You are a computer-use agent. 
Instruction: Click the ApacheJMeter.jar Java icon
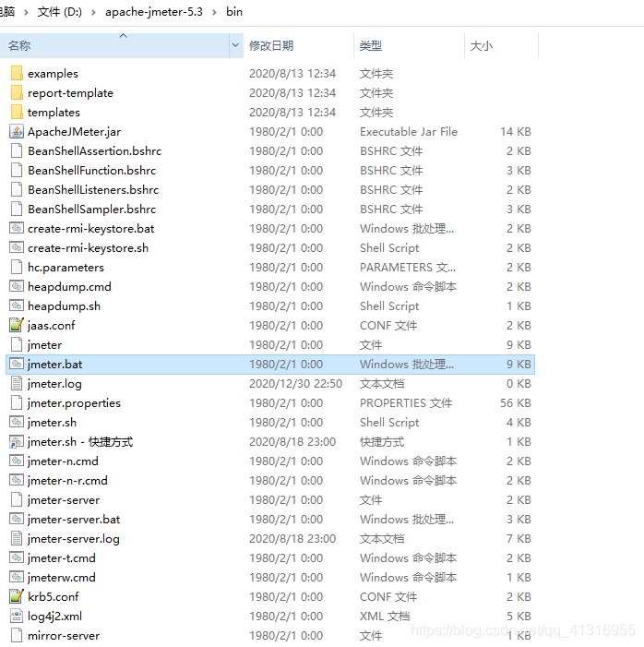tap(17, 132)
